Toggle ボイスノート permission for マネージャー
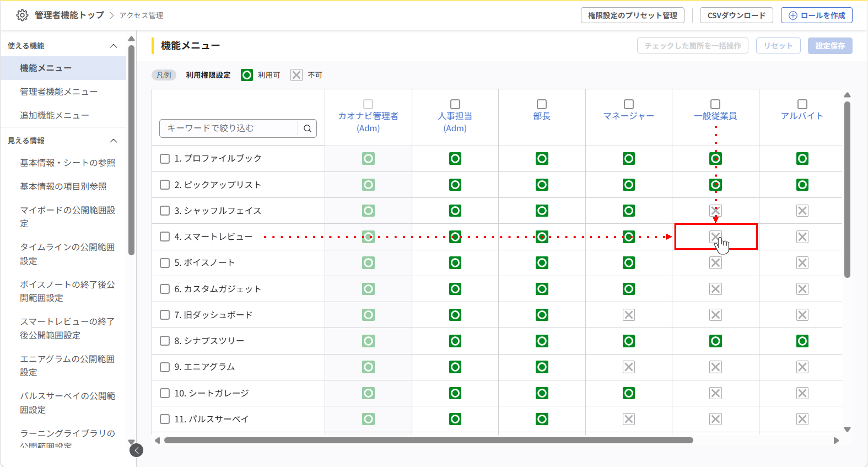Viewport: 868px width, 467px height. pos(629,263)
